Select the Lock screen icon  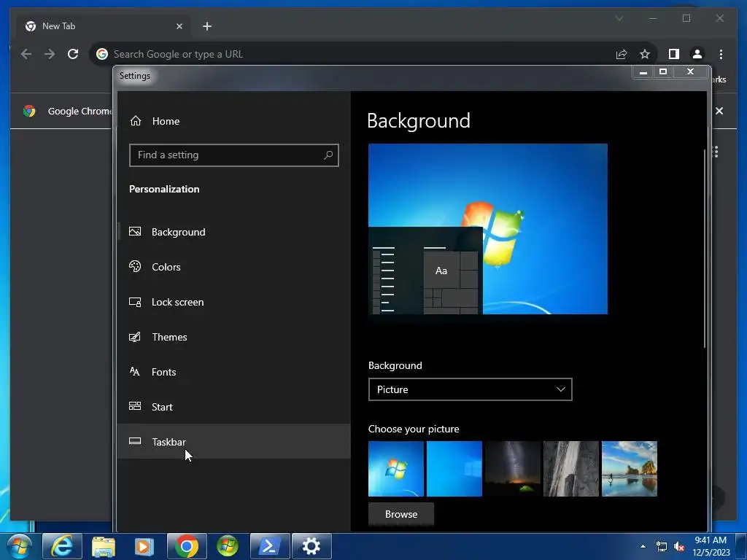[x=135, y=302]
